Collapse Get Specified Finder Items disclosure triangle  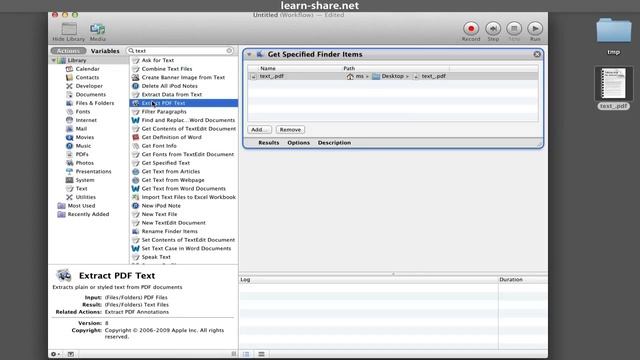pos(249,54)
